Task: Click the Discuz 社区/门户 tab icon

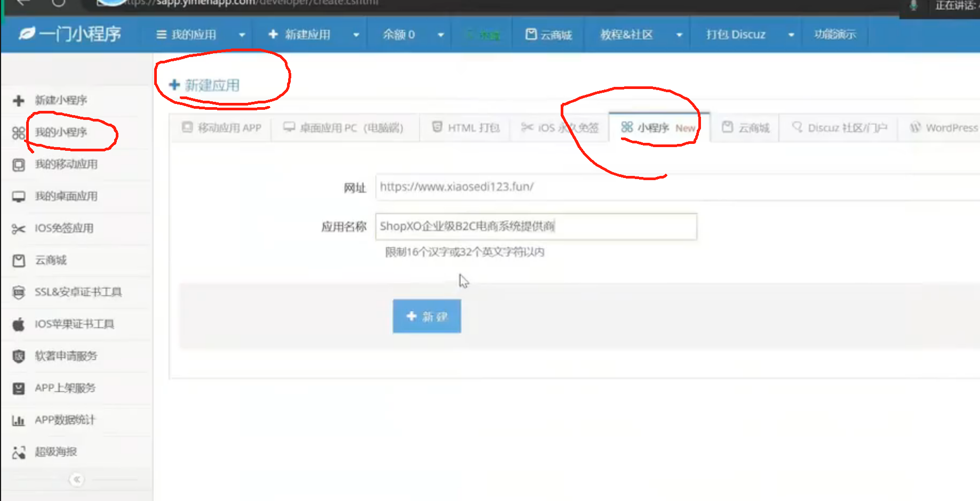Action: click(797, 127)
